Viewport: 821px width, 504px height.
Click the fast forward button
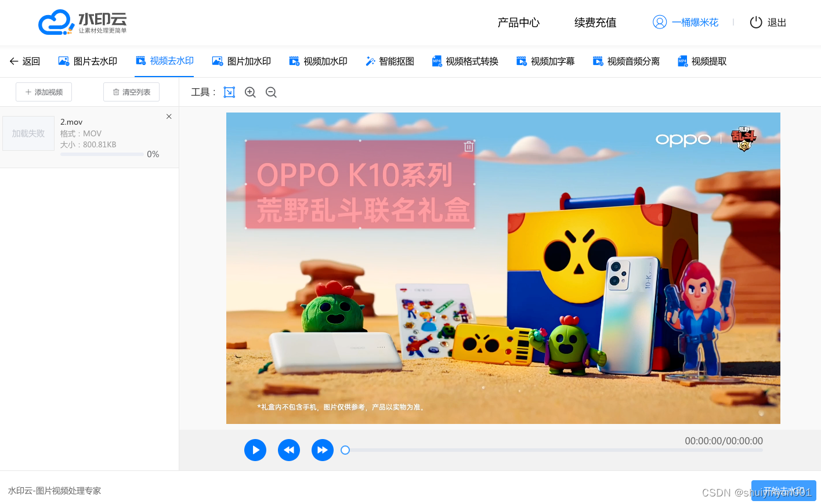tap(323, 450)
